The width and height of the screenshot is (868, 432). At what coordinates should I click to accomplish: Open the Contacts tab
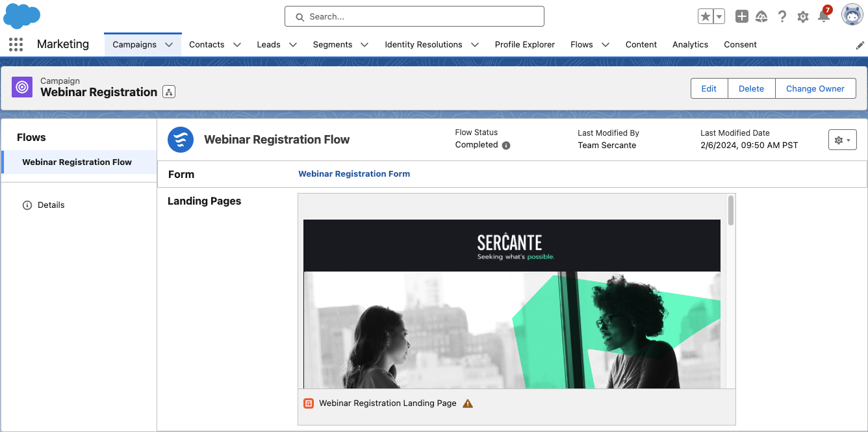coord(207,45)
